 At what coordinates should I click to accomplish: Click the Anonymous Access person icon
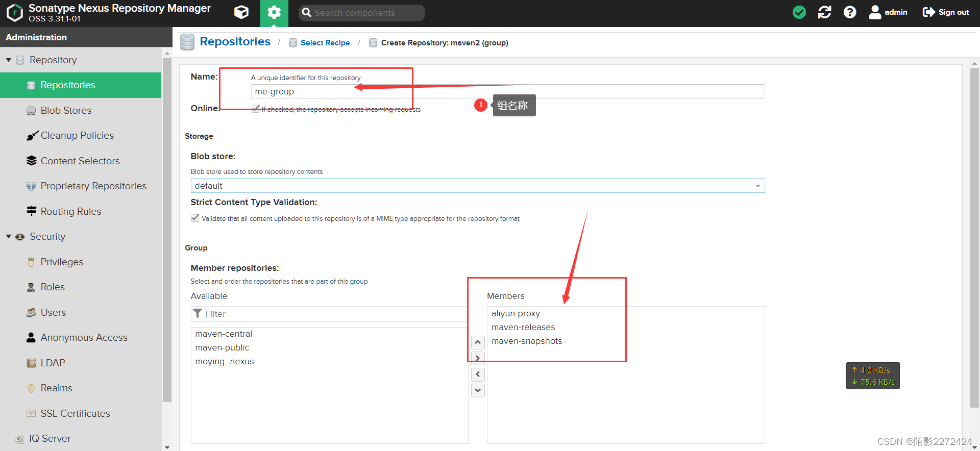point(31,338)
